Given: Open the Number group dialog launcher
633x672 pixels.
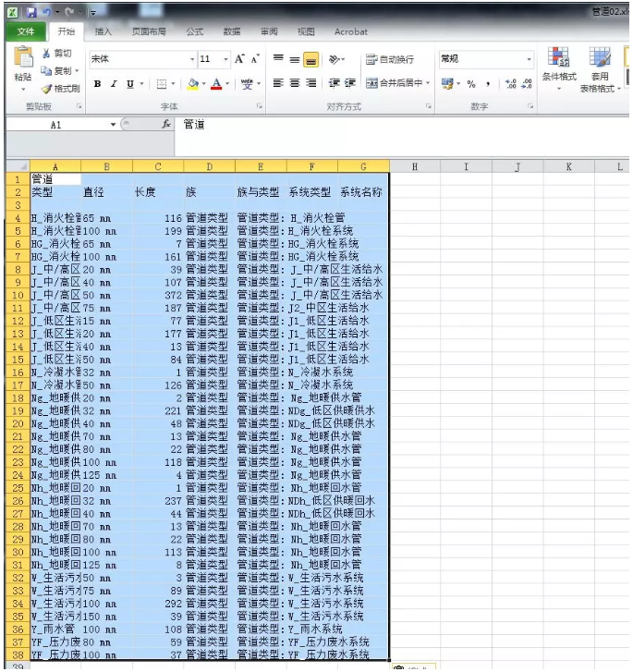Looking at the screenshot, I should pos(530,106).
